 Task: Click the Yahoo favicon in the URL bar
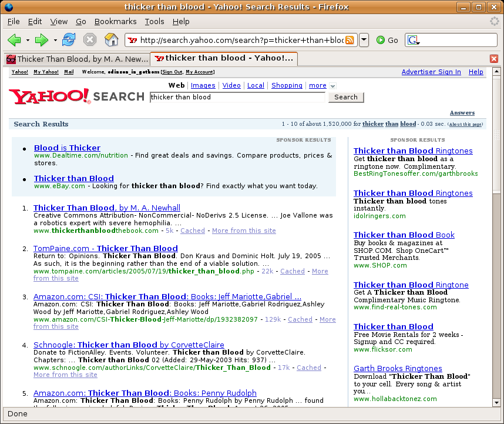(132, 40)
